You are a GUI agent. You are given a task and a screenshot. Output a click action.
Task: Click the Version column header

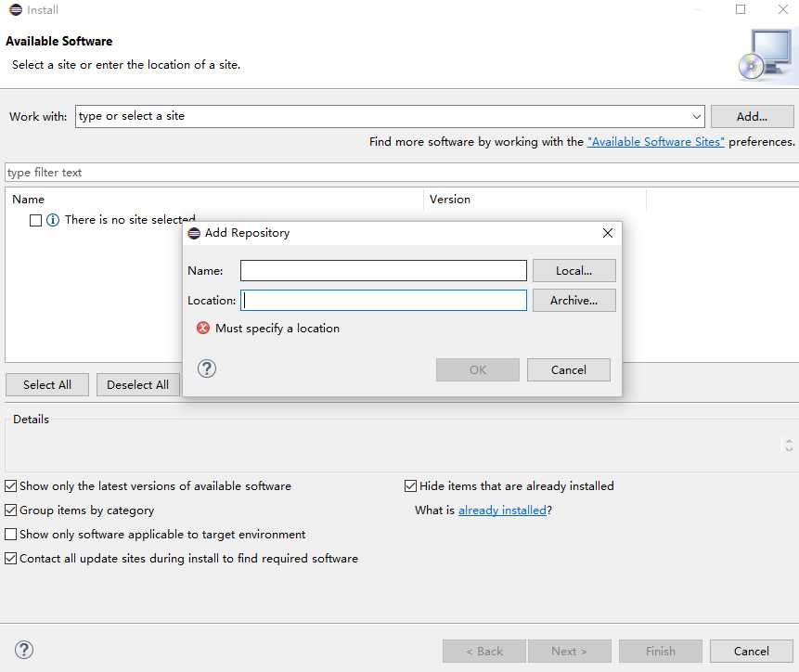click(x=535, y=200)
